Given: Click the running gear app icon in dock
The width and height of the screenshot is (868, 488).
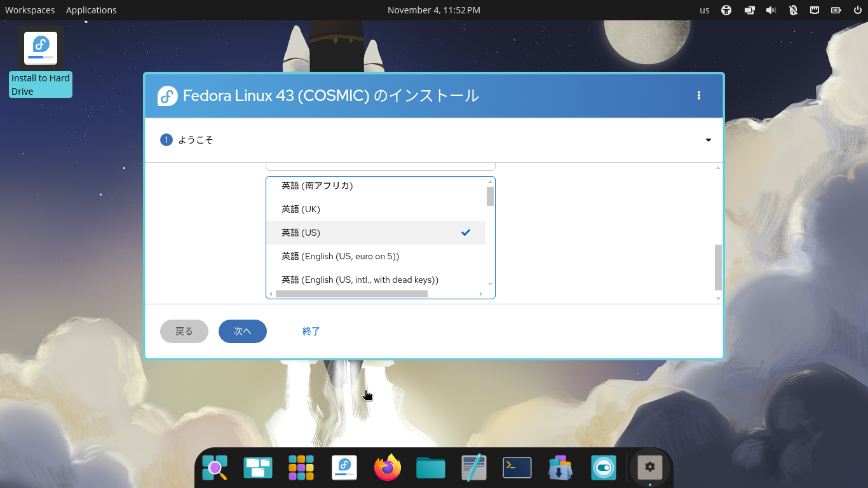Looking at the screenshot, I should point(650,468).
